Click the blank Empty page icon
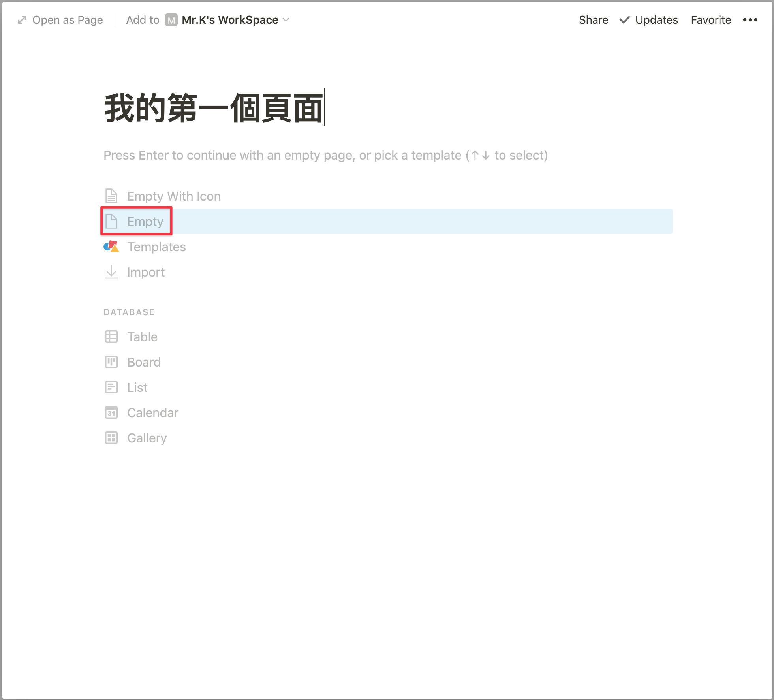 [111, 221]
